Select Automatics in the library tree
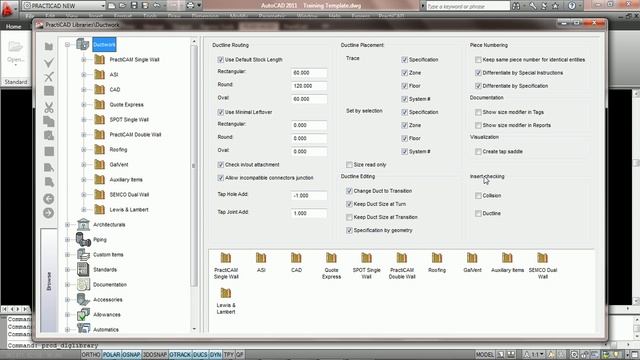Screen dimensions: 640x360 106,329
